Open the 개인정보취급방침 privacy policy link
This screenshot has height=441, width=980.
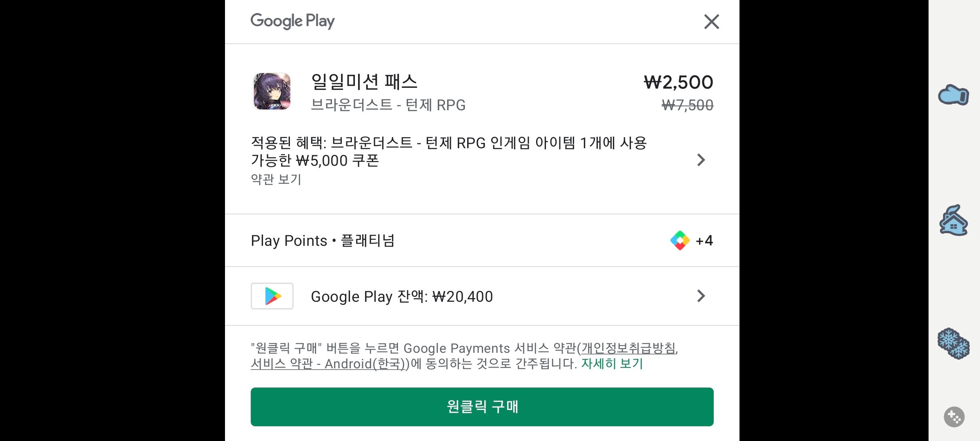coord(631,348)
